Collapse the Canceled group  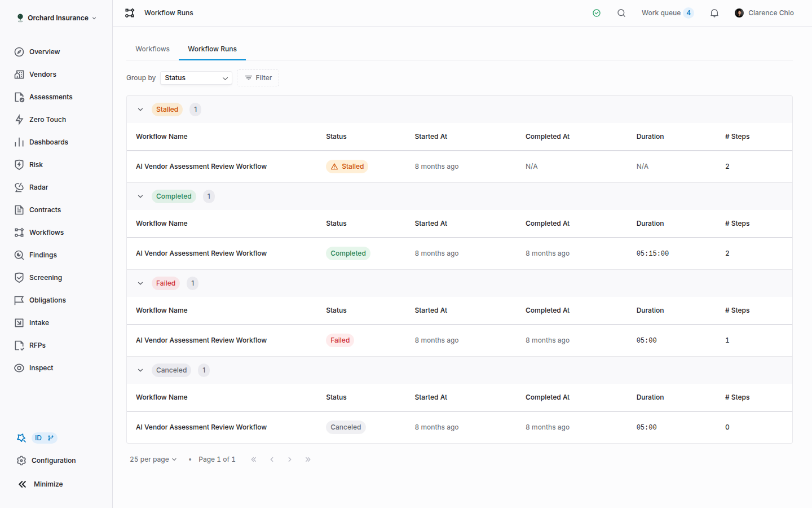coord(140,370)
